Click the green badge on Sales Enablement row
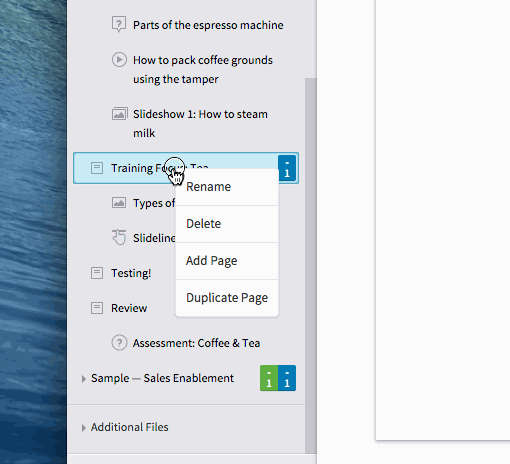Image resolution: width=510 pixels, height=464 pixels. tap(269, 378)
